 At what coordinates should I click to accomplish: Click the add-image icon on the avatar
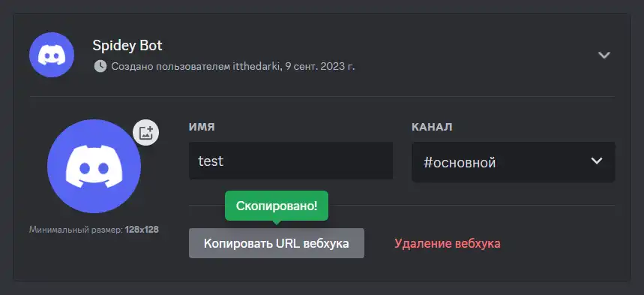[x=145, y=132]
